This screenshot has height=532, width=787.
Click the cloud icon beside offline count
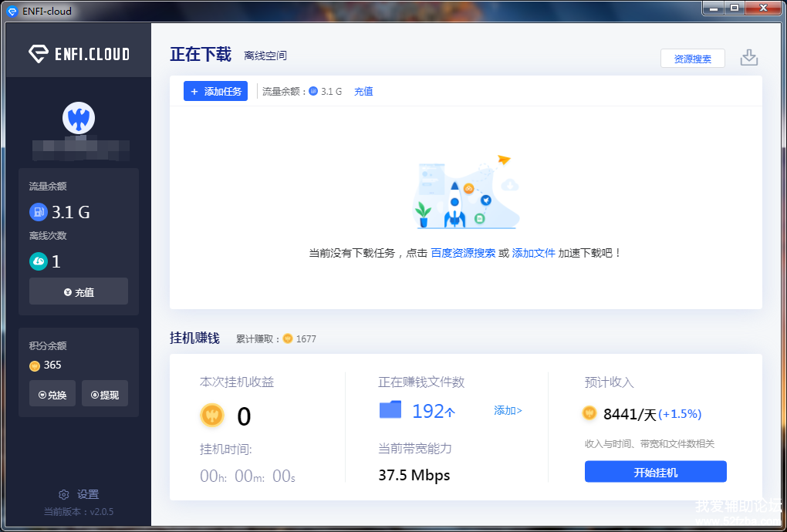coord(39,261)
